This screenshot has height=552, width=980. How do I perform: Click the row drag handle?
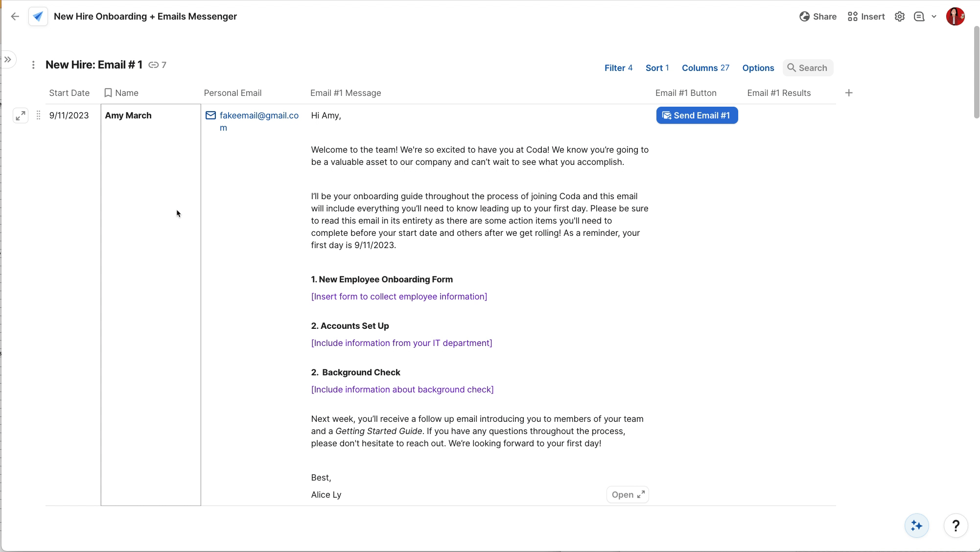(x=38, y=116)
